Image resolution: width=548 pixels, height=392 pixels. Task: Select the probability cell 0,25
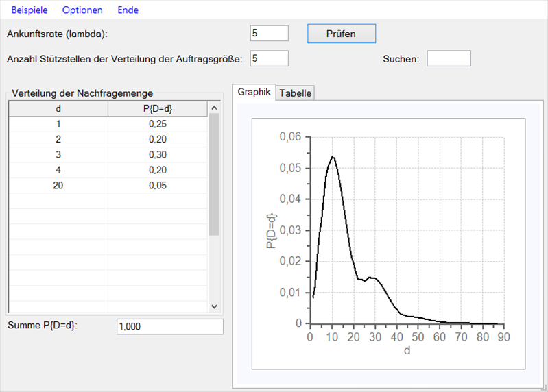tap(157, 124)
